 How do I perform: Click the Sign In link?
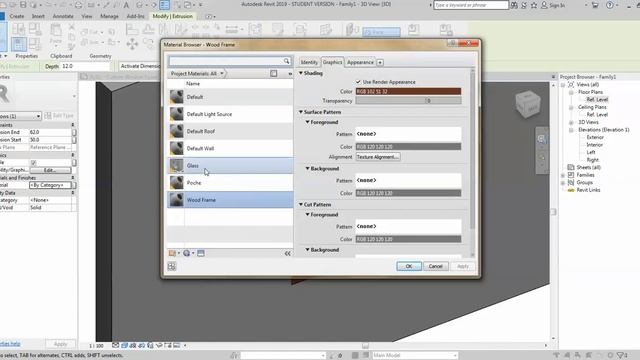[x=557, y=5]
